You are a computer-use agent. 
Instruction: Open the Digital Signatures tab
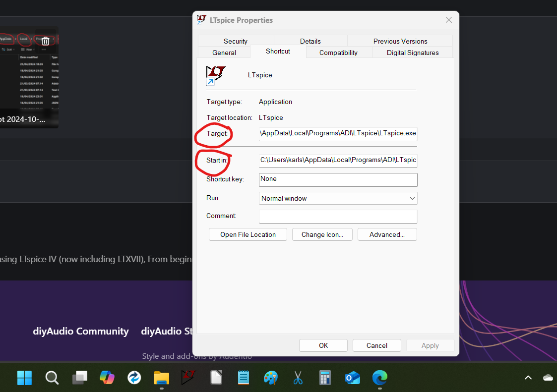pos(413,53)
